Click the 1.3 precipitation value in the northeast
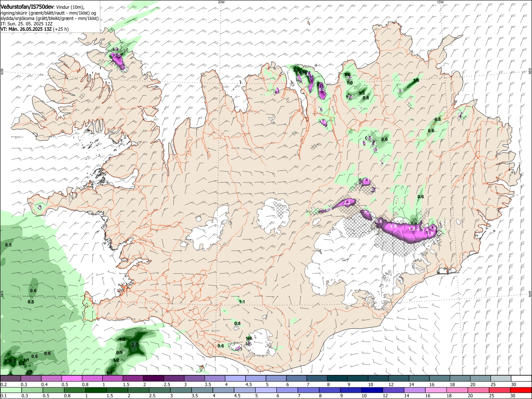Viewport: 532px width, 399px height. tap(362, 93)
